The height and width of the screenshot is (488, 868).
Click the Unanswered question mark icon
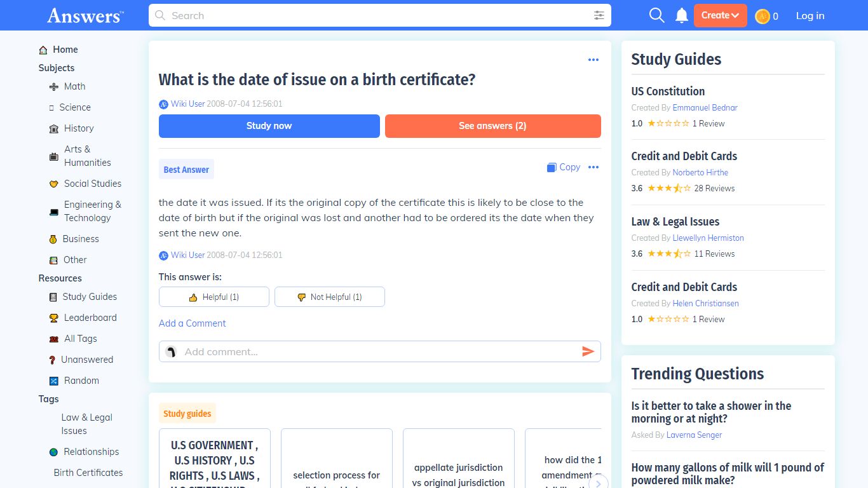[53, 360]
